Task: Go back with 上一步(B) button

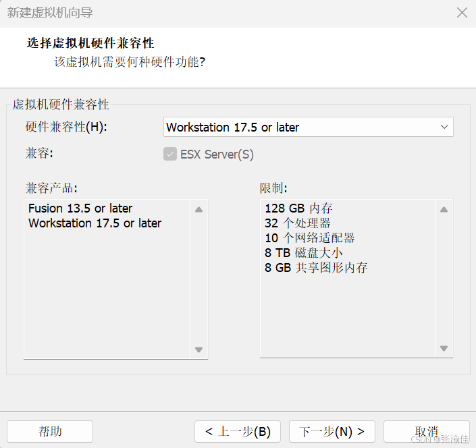Action: [x=238, y=431]
